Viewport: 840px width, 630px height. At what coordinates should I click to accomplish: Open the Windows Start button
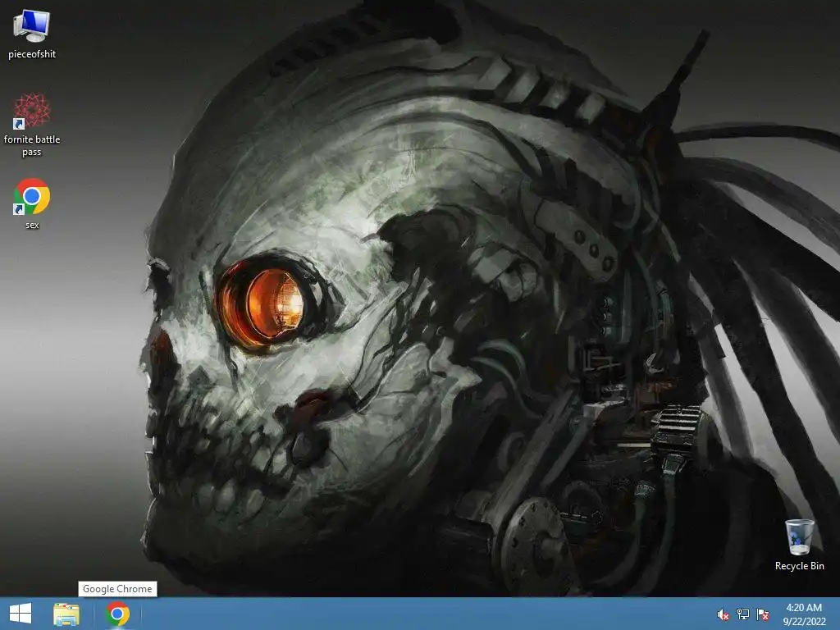[x=21, y=614]
